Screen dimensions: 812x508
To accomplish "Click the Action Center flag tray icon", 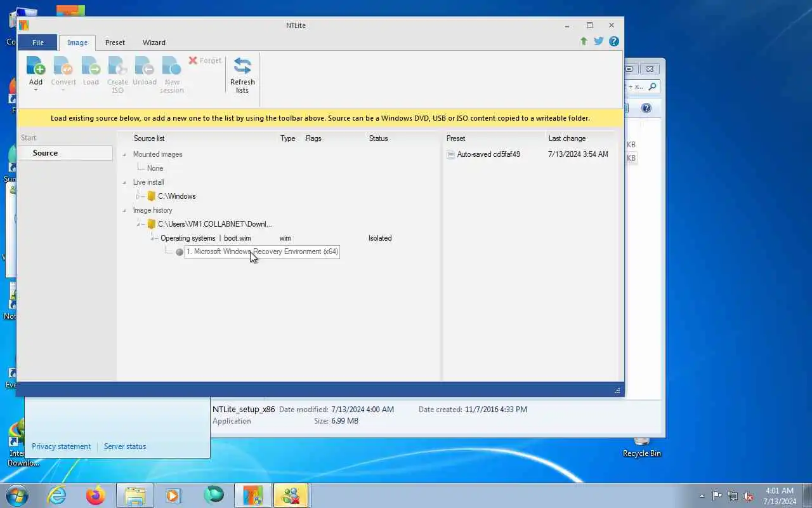I will point(717,496).
